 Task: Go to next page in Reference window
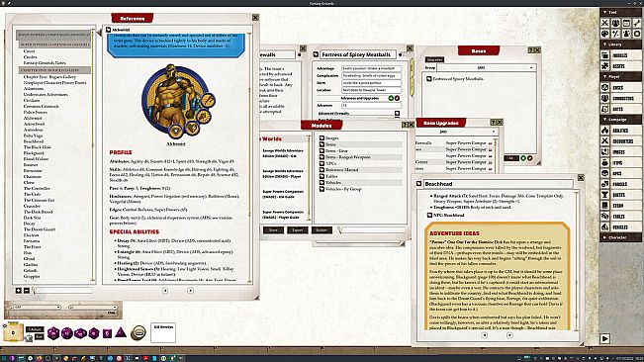click(190, 290)
